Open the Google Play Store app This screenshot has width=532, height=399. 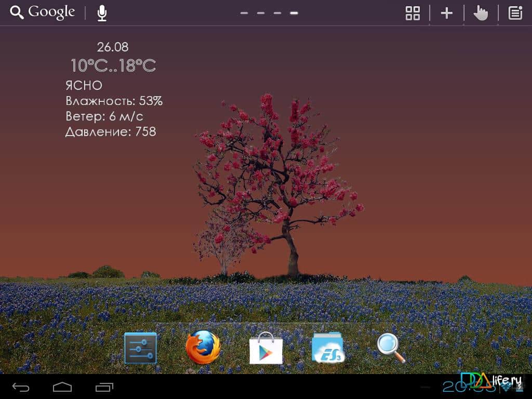click(x=266, y=348)
